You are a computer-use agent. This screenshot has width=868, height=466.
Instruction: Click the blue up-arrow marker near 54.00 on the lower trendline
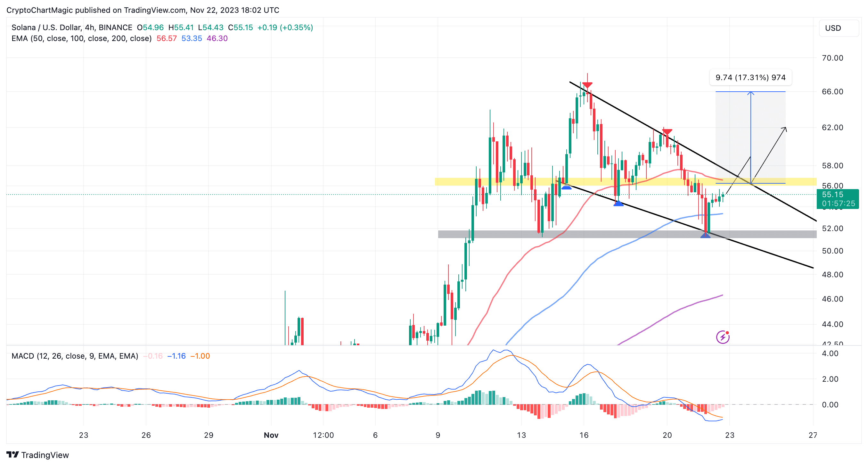618,203
